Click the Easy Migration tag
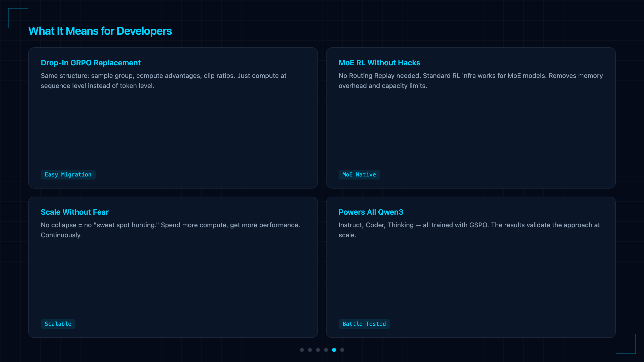 pyautogui.click(x=68, y=175)
